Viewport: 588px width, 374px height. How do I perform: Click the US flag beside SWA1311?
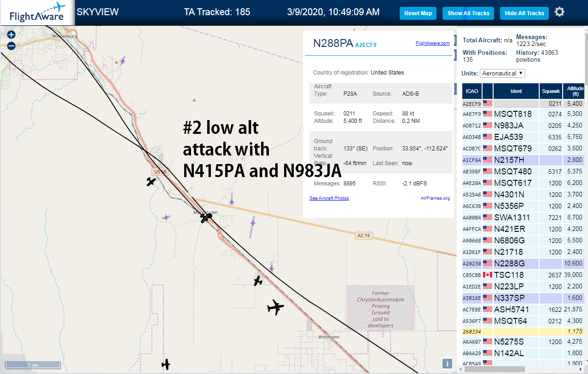point(488,218)
